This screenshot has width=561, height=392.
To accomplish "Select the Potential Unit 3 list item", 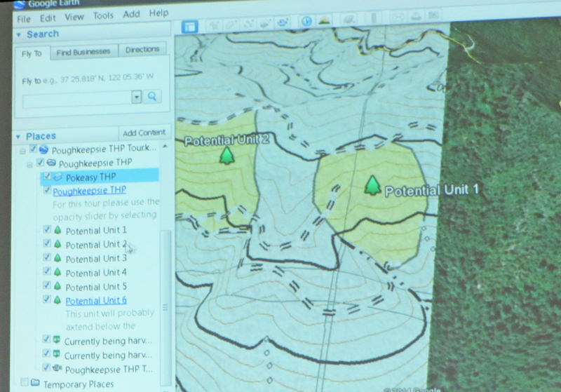I will [x=96, y=258].
